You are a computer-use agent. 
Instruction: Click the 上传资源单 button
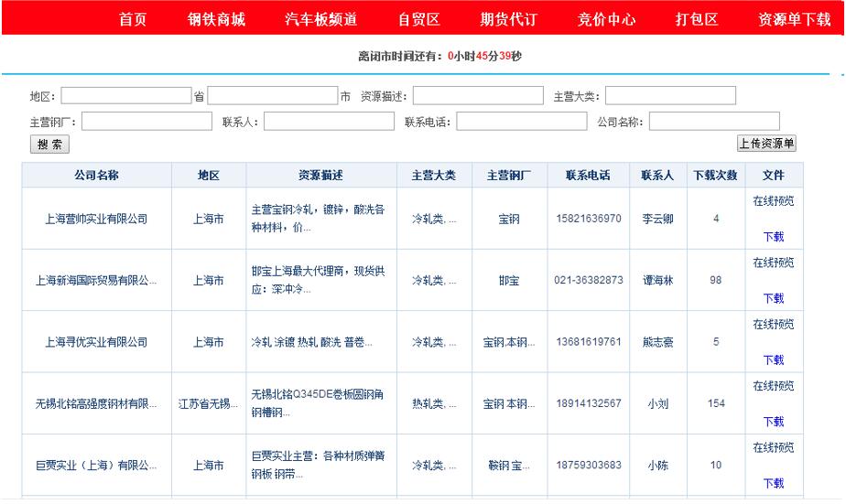(x=766, y=144)
